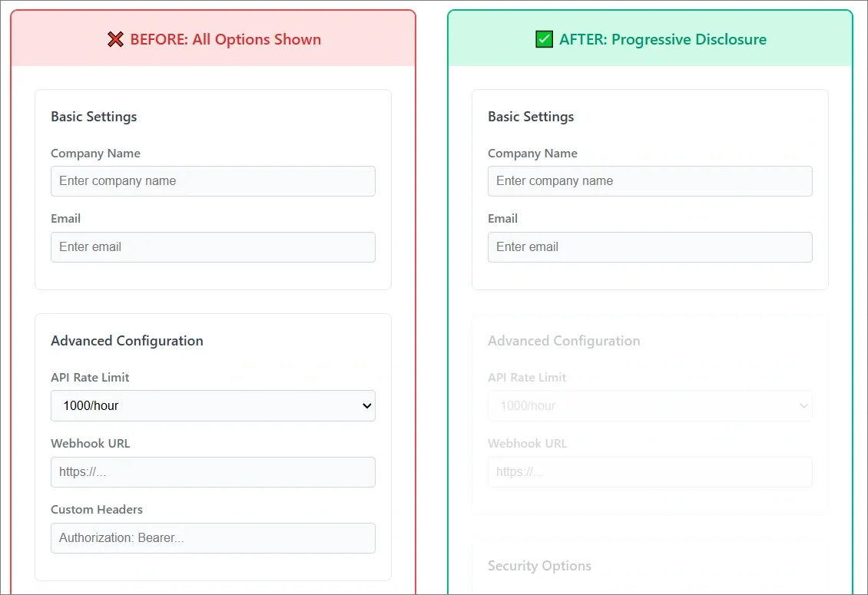Click the green checkmark icon in AFTER header

pos(544,40)
